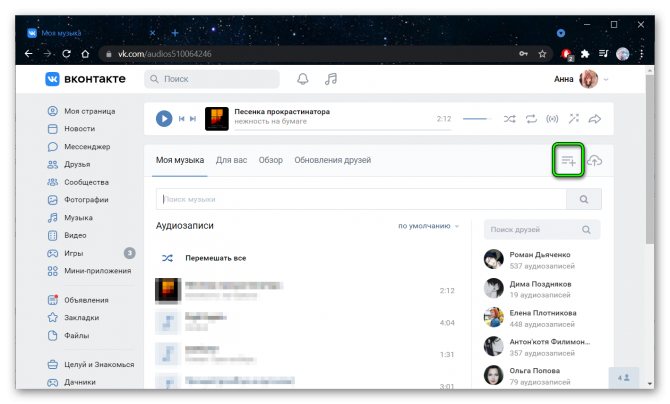Switch to the Моя музыка tab

click(180, 160)
